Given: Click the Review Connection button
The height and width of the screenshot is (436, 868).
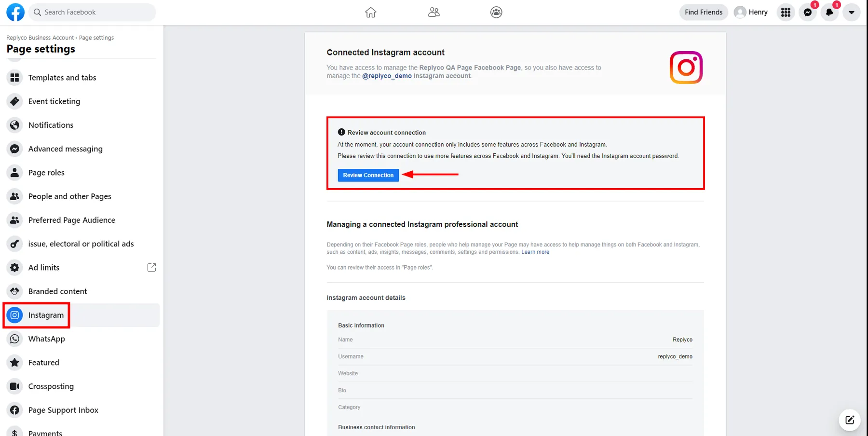Looking at the screenshot, I should point(368,175).
